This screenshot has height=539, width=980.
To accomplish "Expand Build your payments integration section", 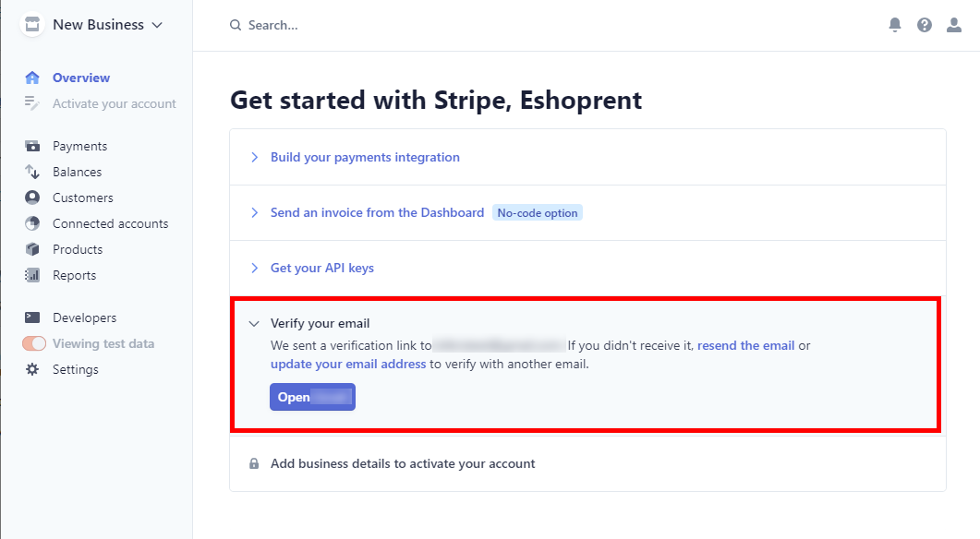I will tap(365, 158).
